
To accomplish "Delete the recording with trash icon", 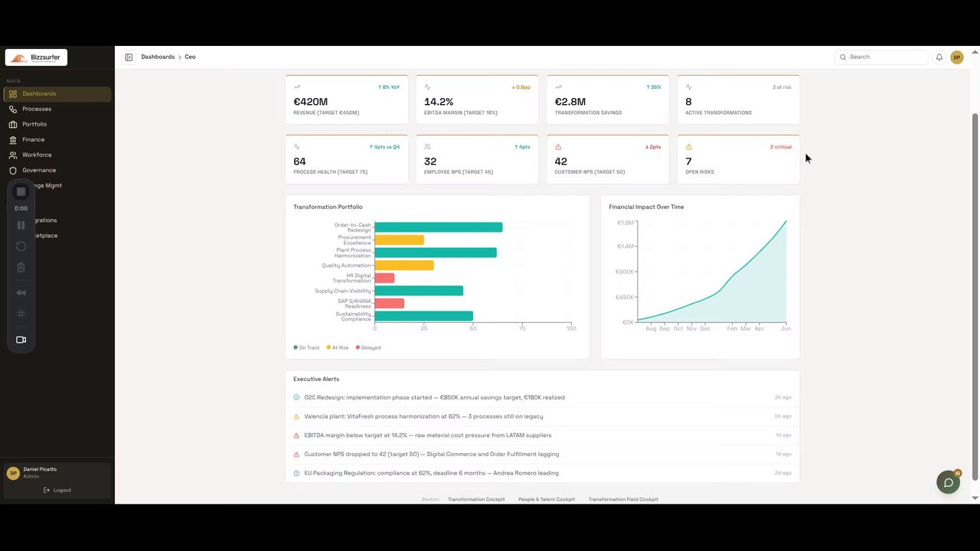I will click(x=21, y=267).
